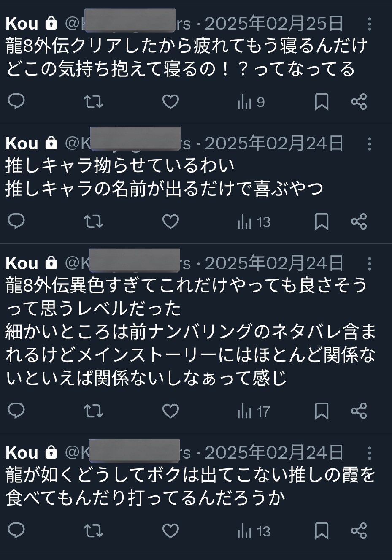
Task: Open more options for the 02月25日 tweet
Action: coord(369,24)
